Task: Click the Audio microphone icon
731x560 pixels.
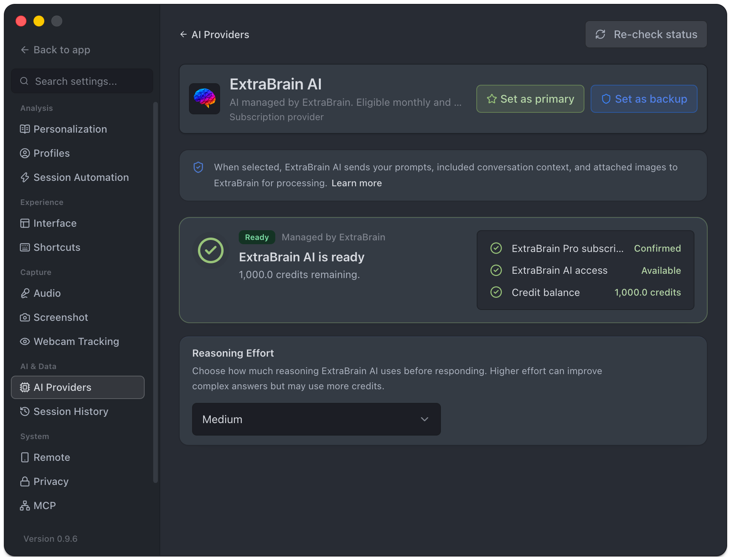Action: pyautogui.click(x=25, y=293)
